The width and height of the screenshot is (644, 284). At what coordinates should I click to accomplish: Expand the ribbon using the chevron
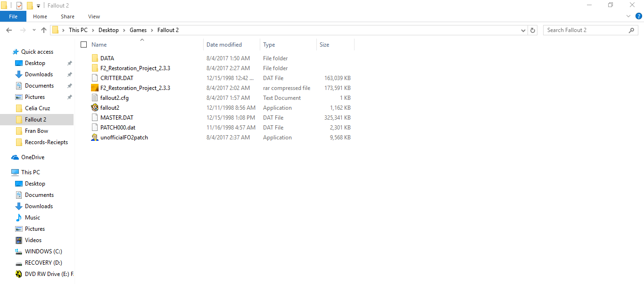(x=628, y=16)
